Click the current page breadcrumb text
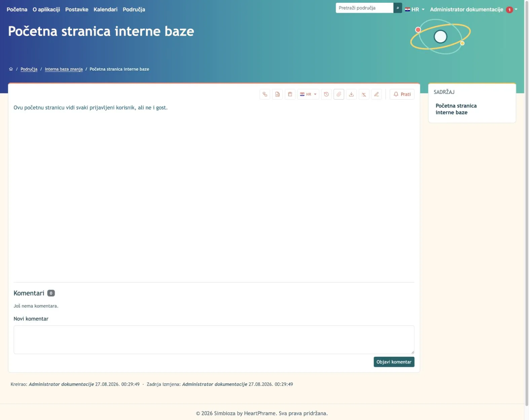 (x=119, y=69)
